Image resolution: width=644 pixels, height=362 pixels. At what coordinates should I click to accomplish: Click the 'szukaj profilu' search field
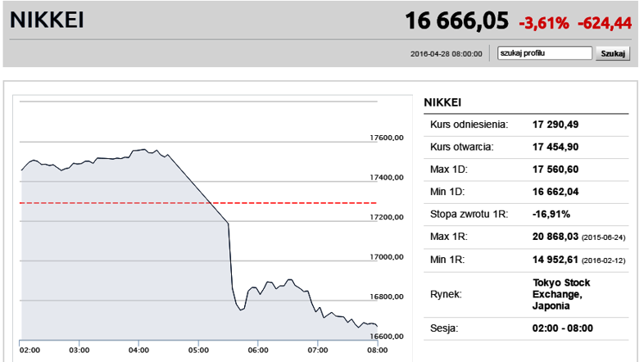544,53
